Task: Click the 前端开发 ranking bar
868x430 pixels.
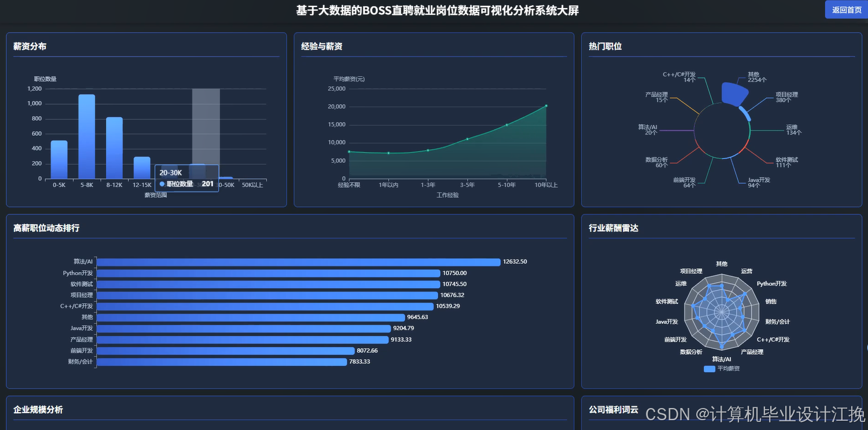Action: [226, 351]
